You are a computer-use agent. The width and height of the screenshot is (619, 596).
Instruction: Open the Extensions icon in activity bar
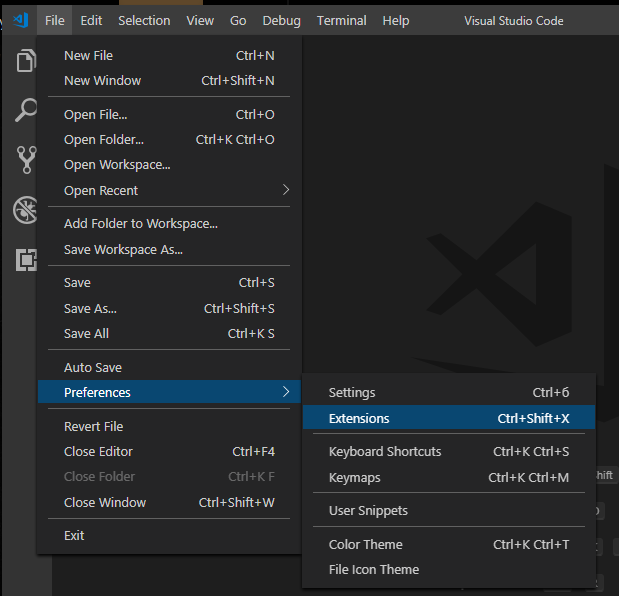(x=26, y=259)
